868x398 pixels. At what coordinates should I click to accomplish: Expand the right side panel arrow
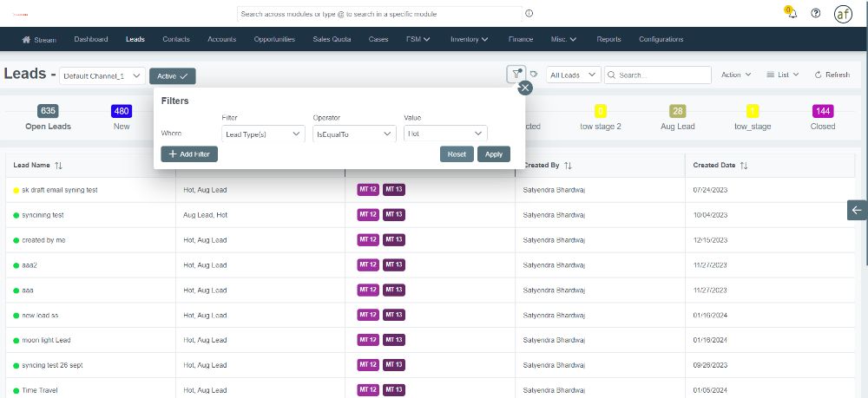[857, 210]
